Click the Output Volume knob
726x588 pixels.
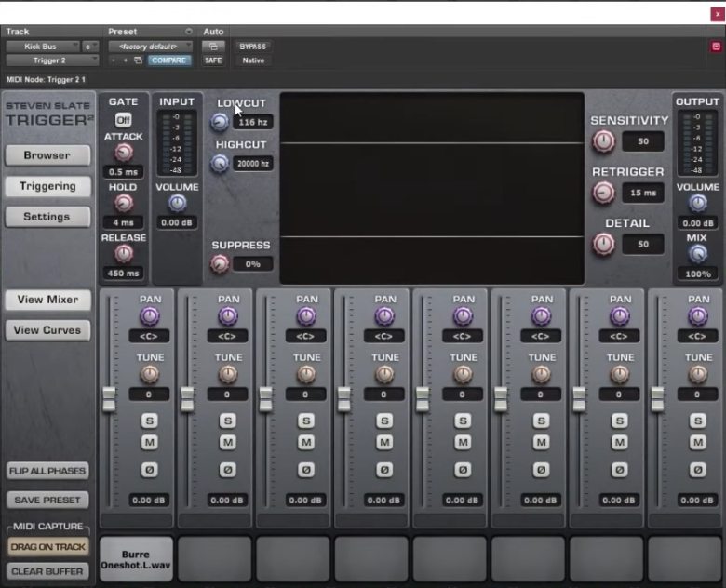pyautogui.click(x=698, y=203)
